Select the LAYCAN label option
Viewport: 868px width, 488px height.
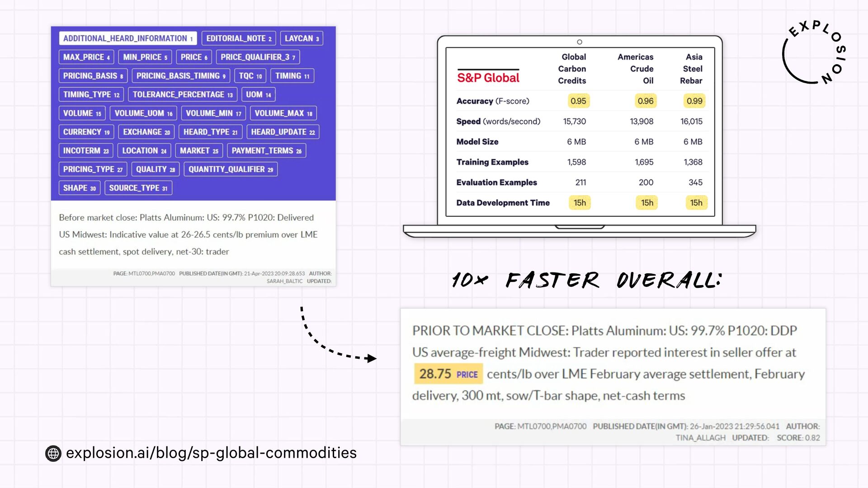[302, 38]
